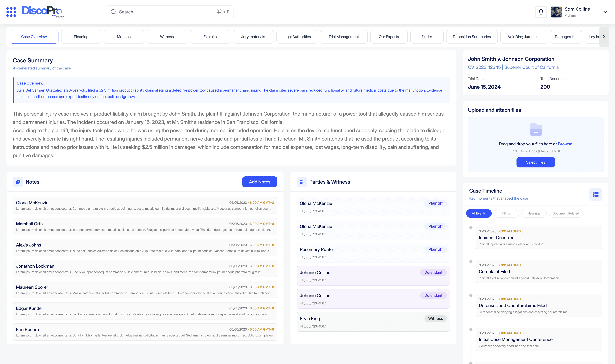Open the apps grid menu icon
Image resolution: width=615 pixels, height=364 pixels.
tap(11, 12)
